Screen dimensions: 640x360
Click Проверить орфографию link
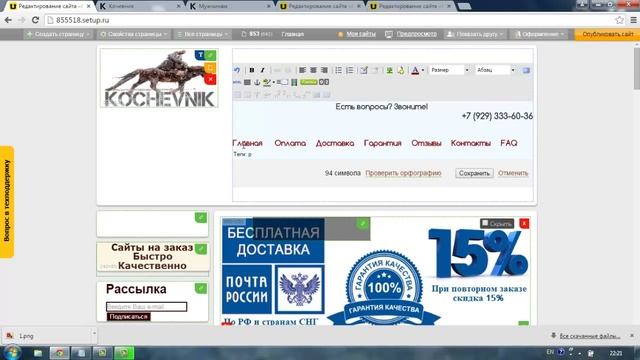tap(403, 173)
